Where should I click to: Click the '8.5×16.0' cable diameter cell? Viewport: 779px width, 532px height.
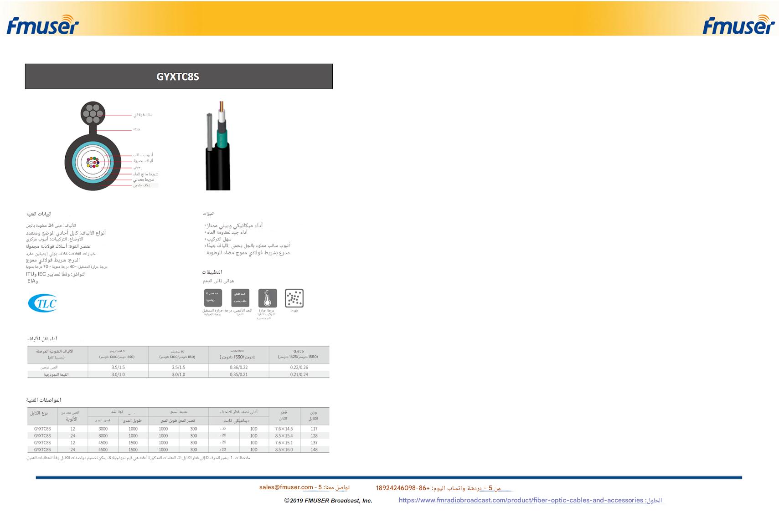(x=284, y=450)
